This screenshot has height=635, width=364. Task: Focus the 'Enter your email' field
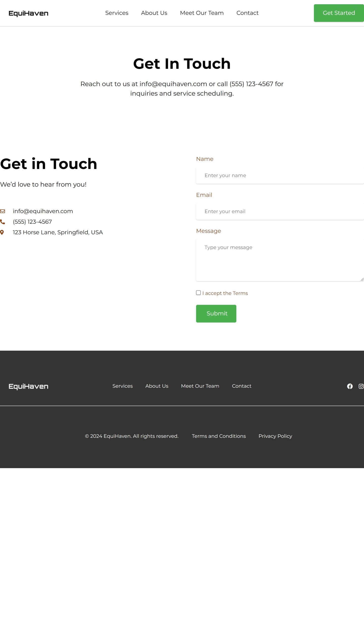(280, 211)
